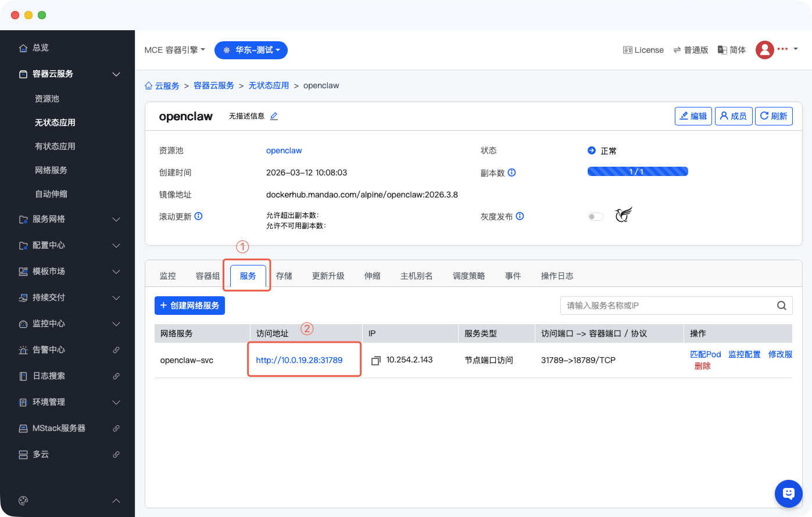The height and width of the screenshot is (517, 812).
Task: Click the replica count info icon
Action: coord(512,173)
